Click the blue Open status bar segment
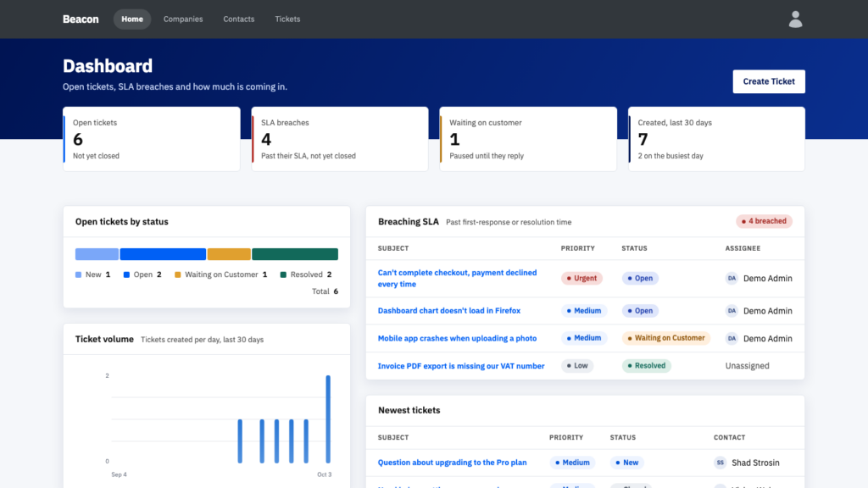 click(x=163, y=254)
